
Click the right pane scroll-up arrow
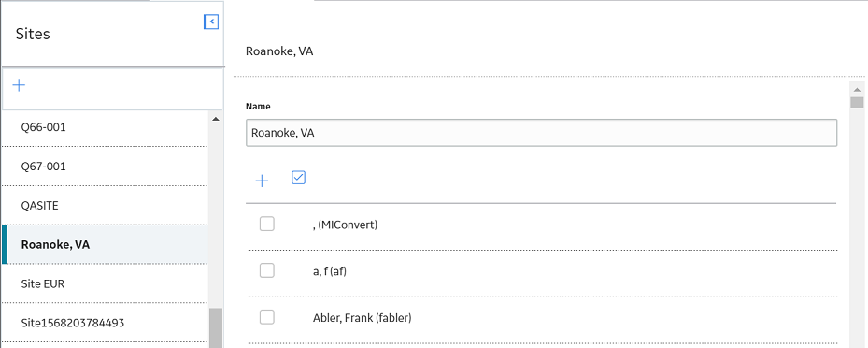pyautogui.click(x=857, y=89)
